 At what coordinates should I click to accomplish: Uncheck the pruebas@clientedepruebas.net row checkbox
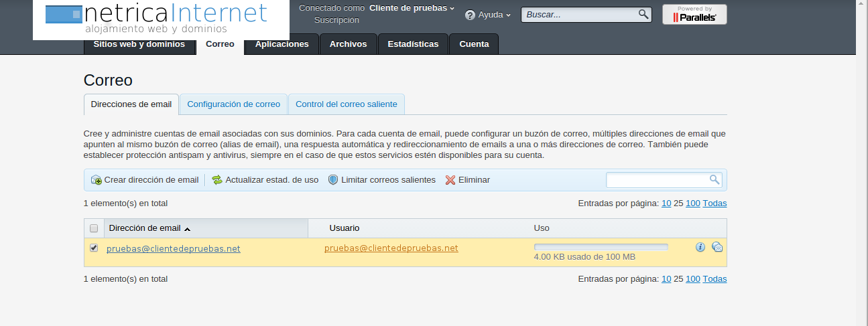point(94,248)
